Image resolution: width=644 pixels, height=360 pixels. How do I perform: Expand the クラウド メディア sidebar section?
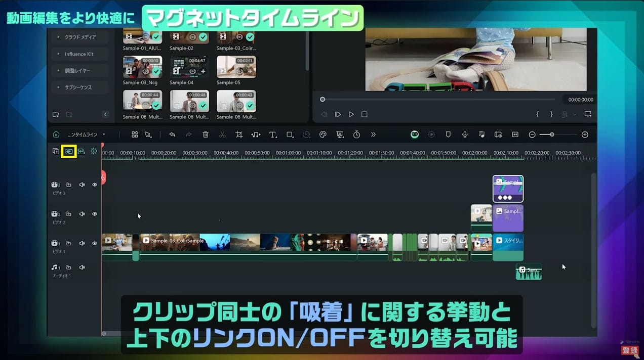tap(79, 37)
